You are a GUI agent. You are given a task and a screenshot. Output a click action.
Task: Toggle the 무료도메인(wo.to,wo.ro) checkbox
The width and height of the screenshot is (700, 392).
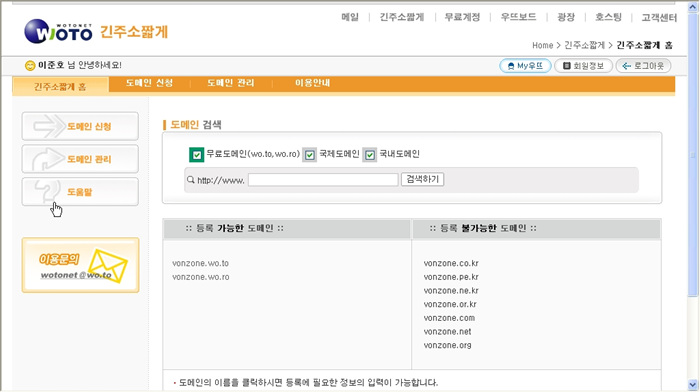coord(196,155)
